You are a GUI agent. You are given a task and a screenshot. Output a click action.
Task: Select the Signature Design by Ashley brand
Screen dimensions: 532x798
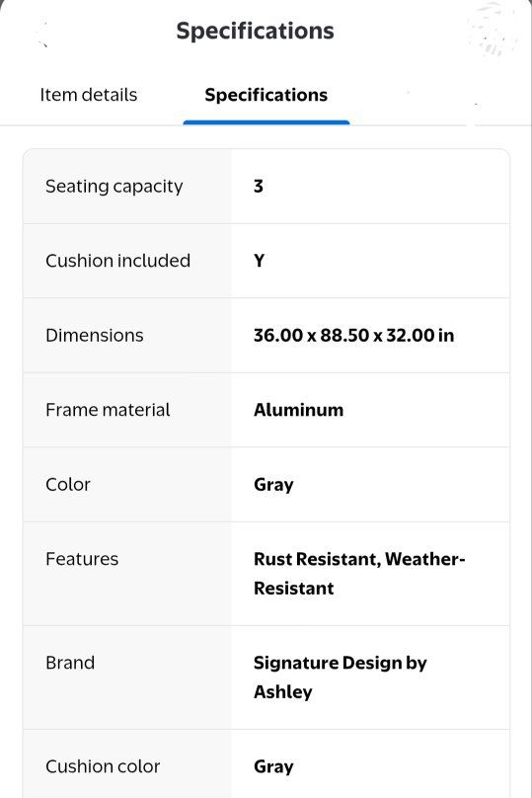pos(341,678)
